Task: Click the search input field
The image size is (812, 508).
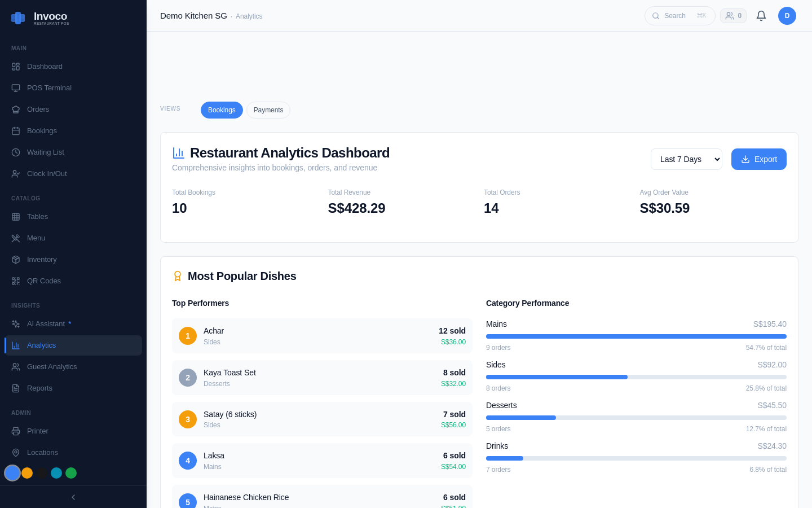Action: pos(679,16)
